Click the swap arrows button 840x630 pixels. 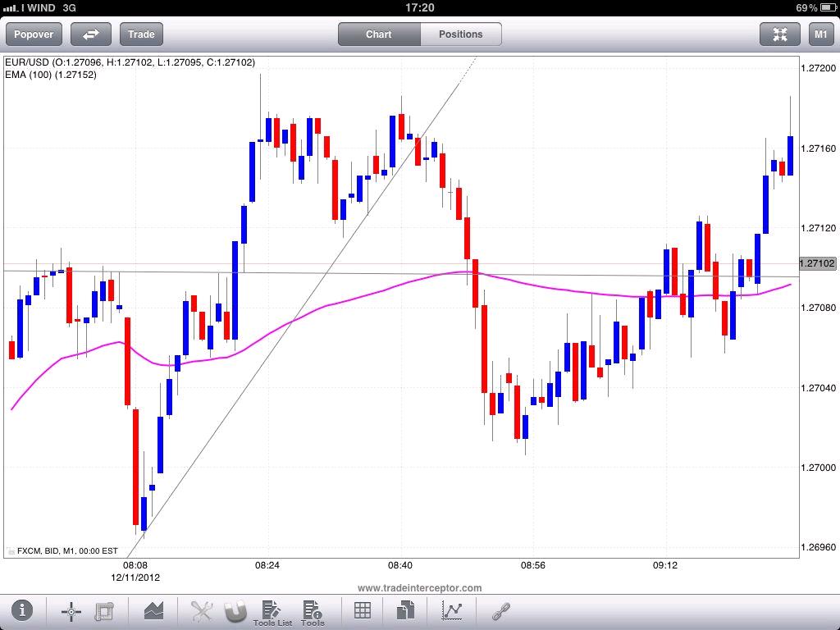click(x=91, y=34)
